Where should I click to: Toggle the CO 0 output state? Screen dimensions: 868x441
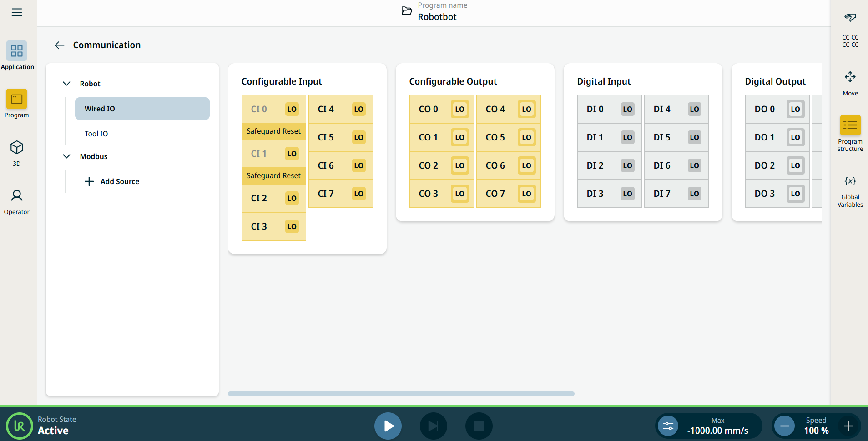459,109
